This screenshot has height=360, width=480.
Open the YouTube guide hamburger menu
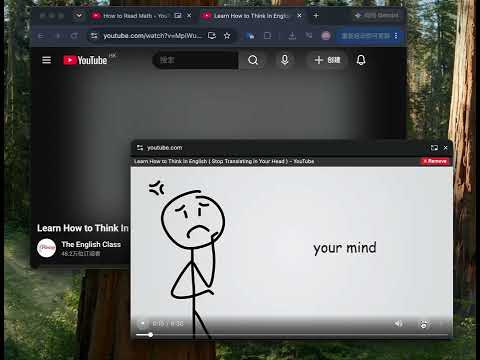pos(47,60)
